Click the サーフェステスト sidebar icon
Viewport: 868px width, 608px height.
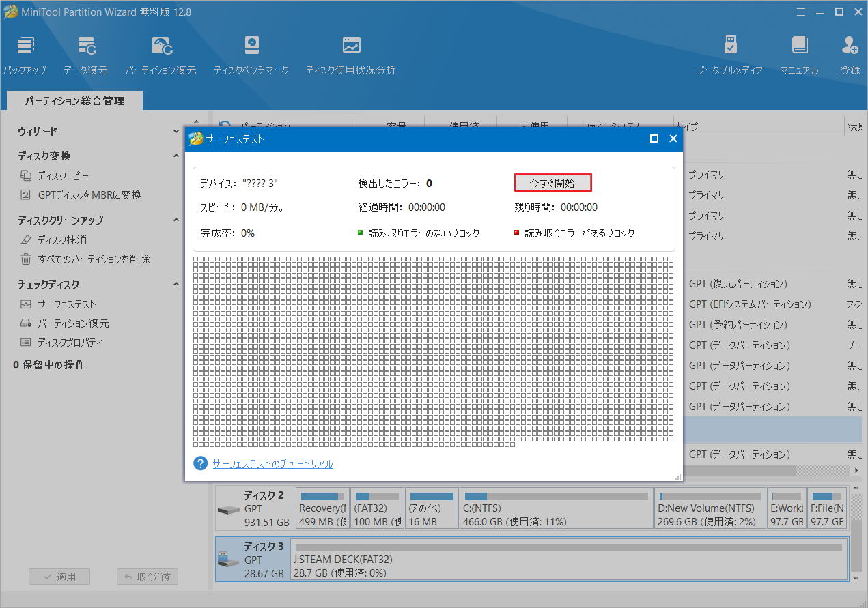tap(26, 304)
